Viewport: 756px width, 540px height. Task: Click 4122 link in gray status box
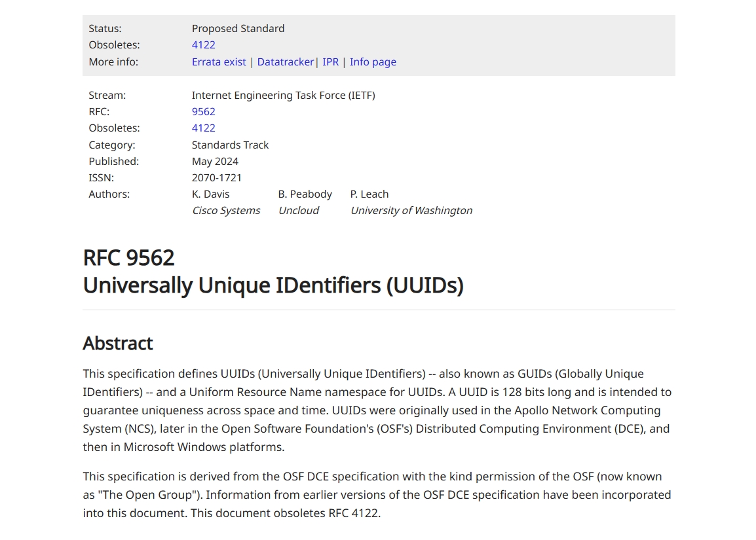(204, 45)
